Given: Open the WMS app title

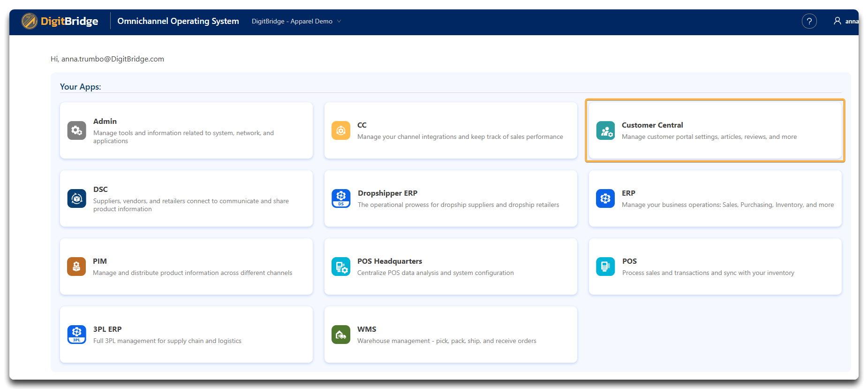Looking at the screenshot, I should pyautogui.click(x=367, y=329).
